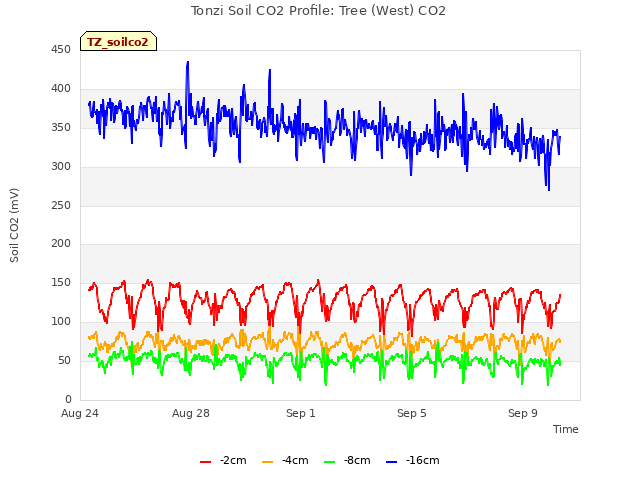Click the 200 y-axis tick label
This screenshot has width=640, height=480.
coord(61,243)
